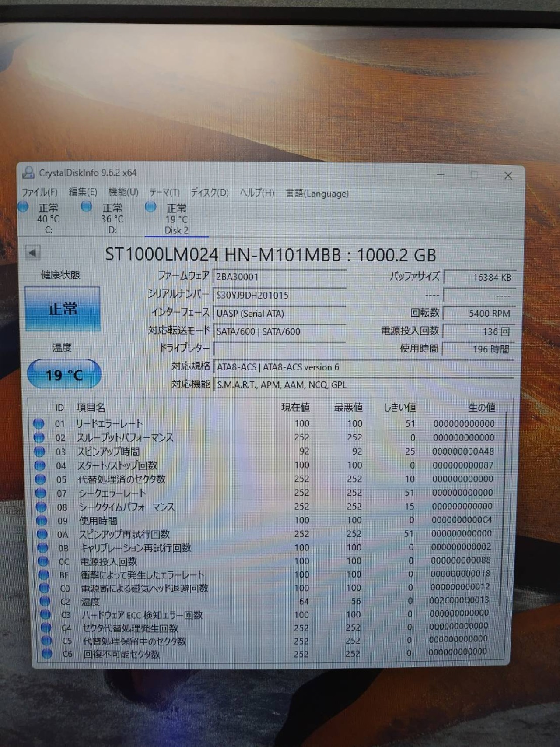560x747 pixels.
Task: Click the empty drive letter field
Action: tap(280, 349)
